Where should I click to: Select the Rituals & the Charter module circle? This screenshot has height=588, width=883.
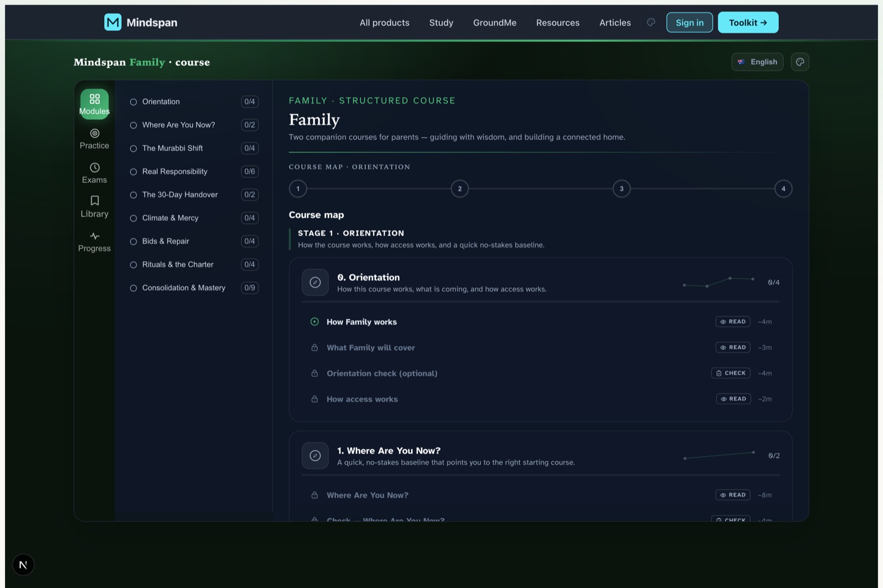coord(133,265)
